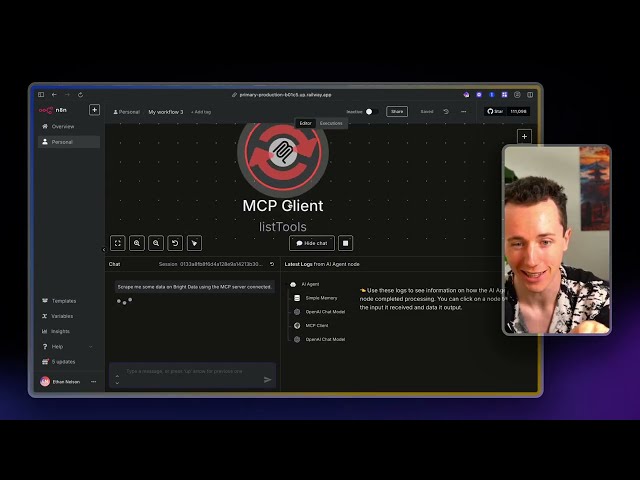Click the chat session ID text
The width and height of the screenshot is (640, 480).
tap(221, 264)
